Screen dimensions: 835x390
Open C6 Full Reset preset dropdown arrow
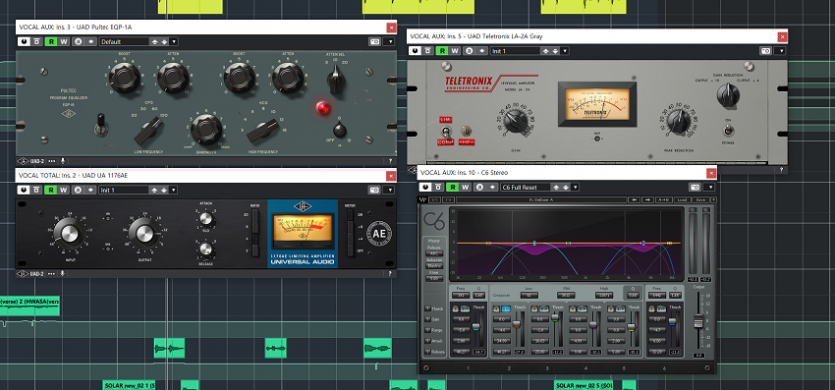[x=575, y=188]
